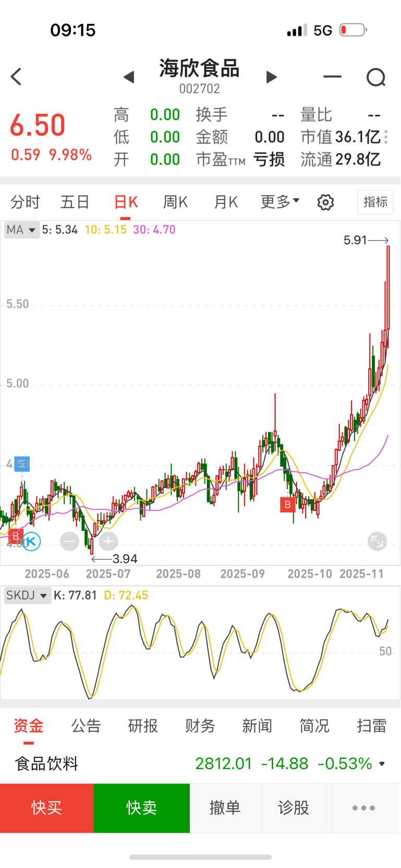Switch to 分时 chart tab
Image resolution: width=401 pixels, height=868 pixels.
25,202
